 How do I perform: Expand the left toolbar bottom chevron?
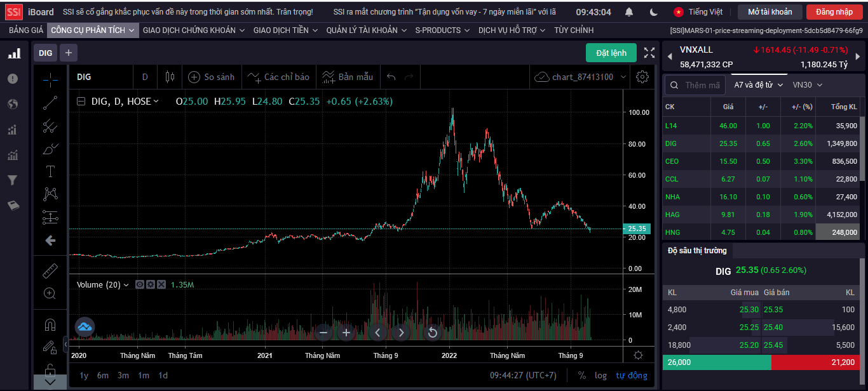tap(50, 382)
